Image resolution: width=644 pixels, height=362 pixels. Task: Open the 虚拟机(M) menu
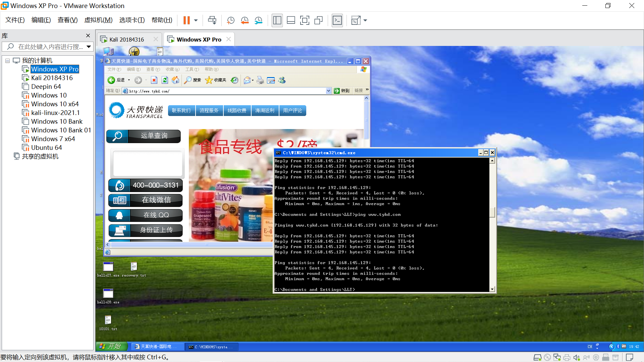point(98,20)
